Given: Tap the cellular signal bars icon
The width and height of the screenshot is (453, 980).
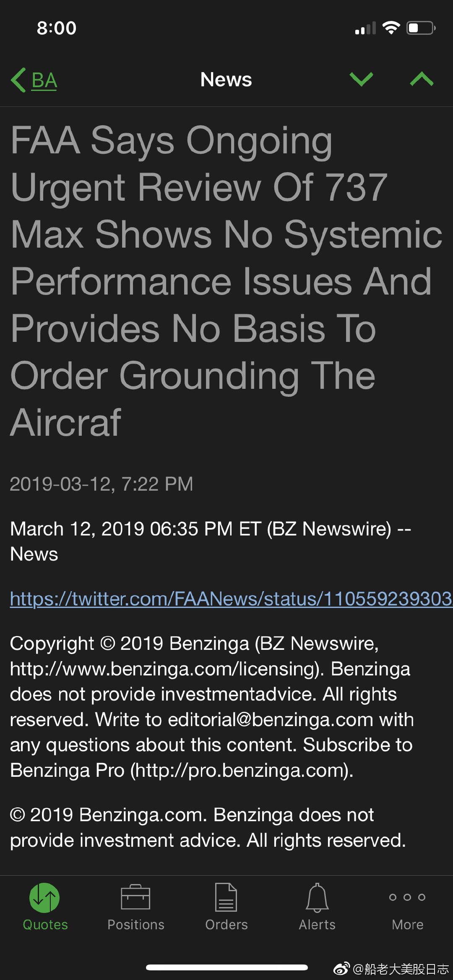Looking at the screenshot, I should tap(365, 28).
